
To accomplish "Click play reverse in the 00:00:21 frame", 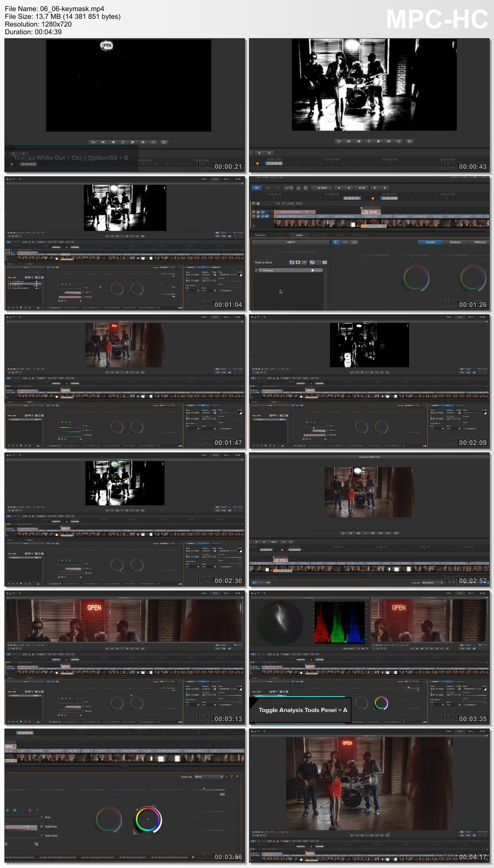I will [x=113, y=142].
